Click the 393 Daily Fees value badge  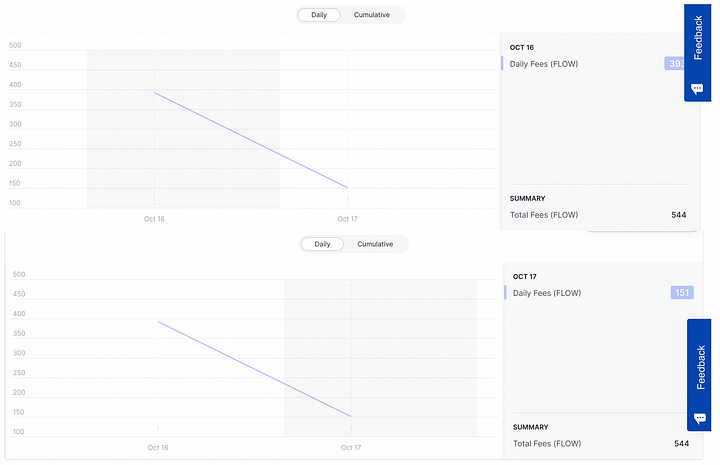tap(675, 63)
